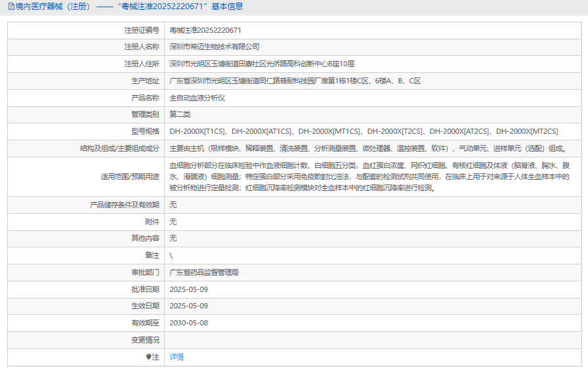Select expiry date 2030-05-08
Viewport: 588px width, 372px height.
tap(189, 323)
